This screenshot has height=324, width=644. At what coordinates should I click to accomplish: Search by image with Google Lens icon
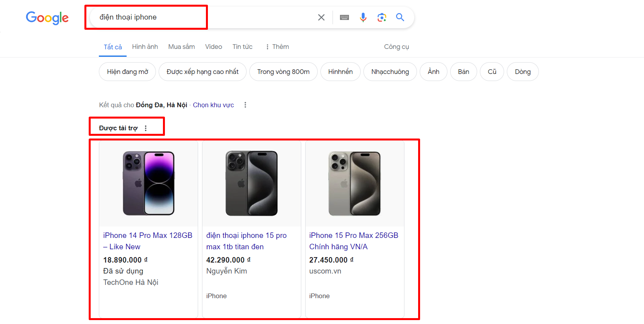tap(382, 17)
